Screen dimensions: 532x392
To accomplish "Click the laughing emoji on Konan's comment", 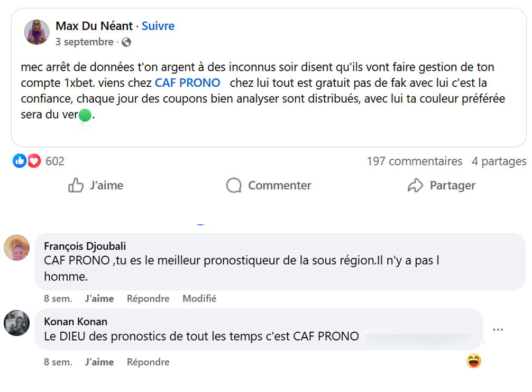I will tap(473, 361).
